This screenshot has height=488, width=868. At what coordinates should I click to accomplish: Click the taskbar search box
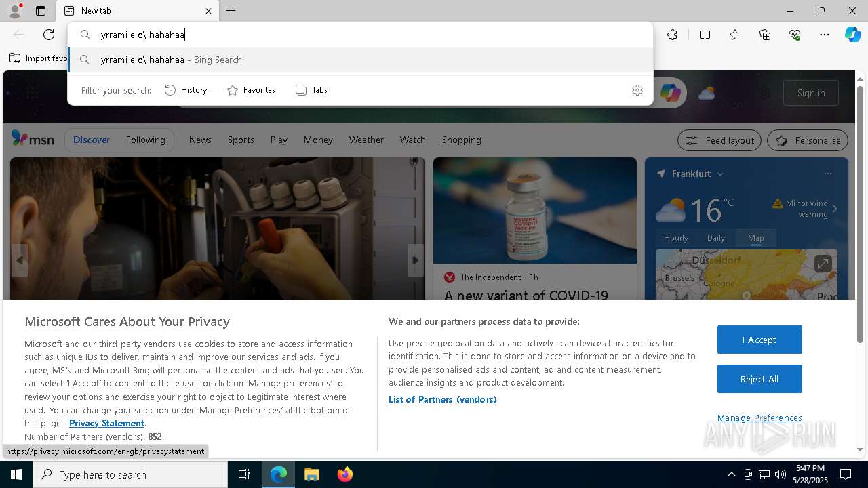[130, 474]
